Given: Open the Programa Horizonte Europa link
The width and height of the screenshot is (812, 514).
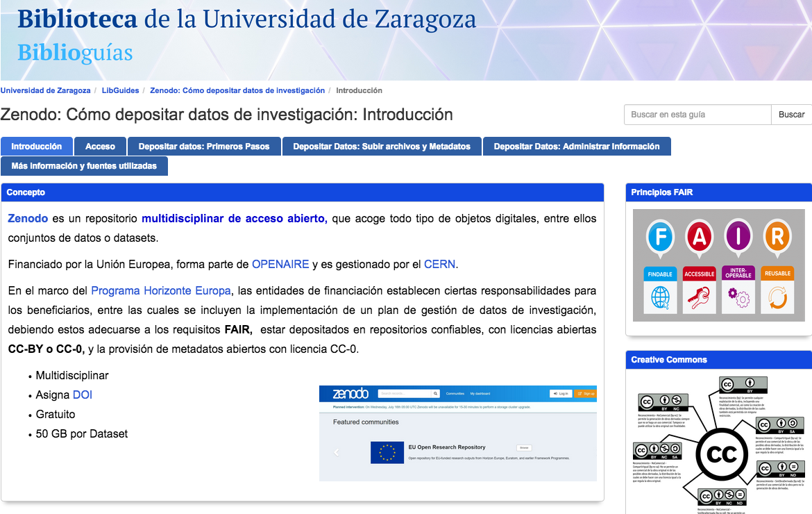Looking at the screenshot, I should pyautogui.click(x=161, y=290).
